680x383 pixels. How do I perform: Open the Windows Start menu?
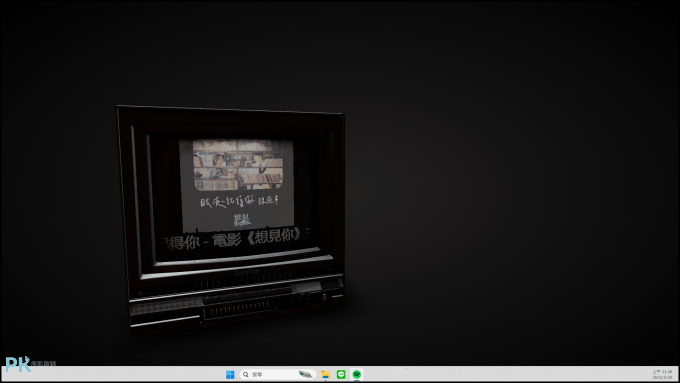(230, 374)
